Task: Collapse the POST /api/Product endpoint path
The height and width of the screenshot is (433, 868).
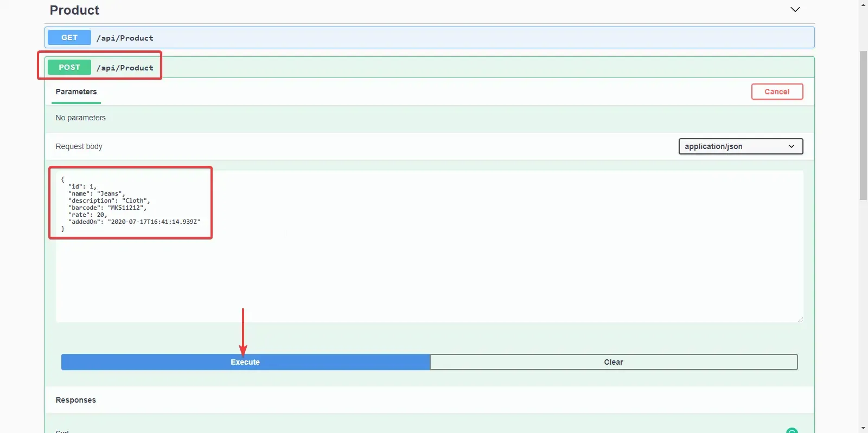Action: 125,68
